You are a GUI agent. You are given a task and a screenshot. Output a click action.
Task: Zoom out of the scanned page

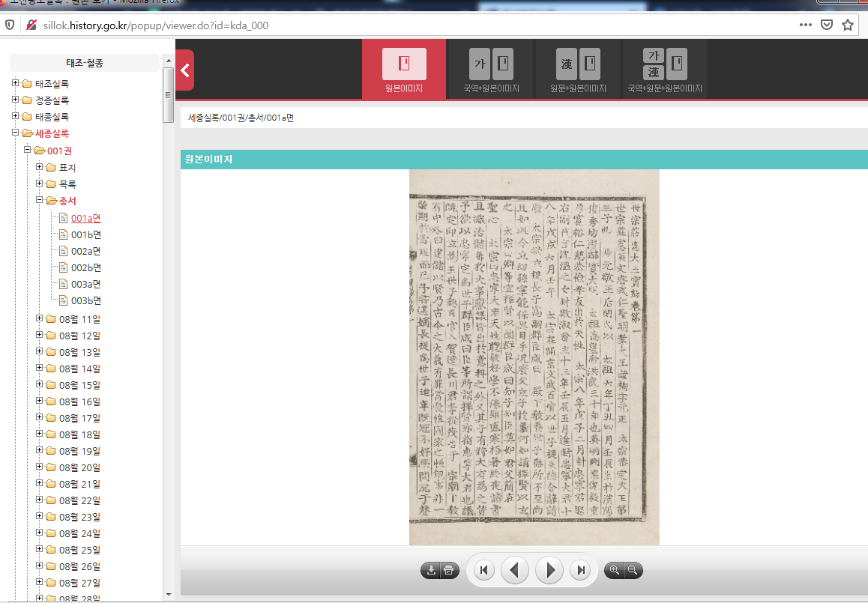coord(633,571)
